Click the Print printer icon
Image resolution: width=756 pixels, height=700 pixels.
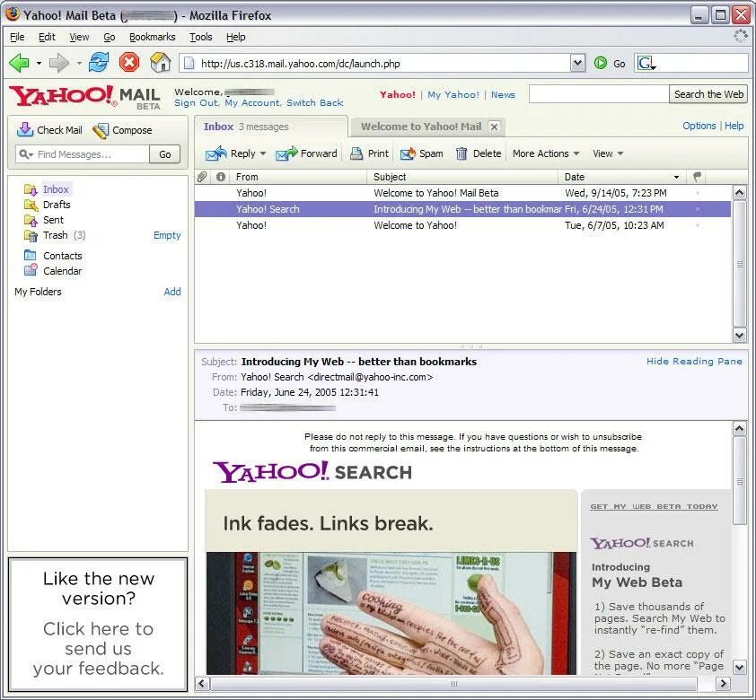pyautogui.click(x=356, y=153)
